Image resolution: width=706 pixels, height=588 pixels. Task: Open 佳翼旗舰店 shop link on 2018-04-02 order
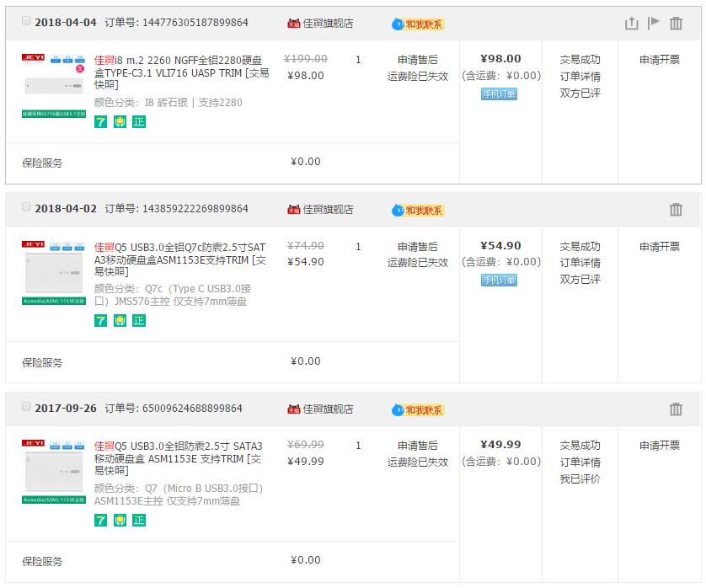pos(328,210)
